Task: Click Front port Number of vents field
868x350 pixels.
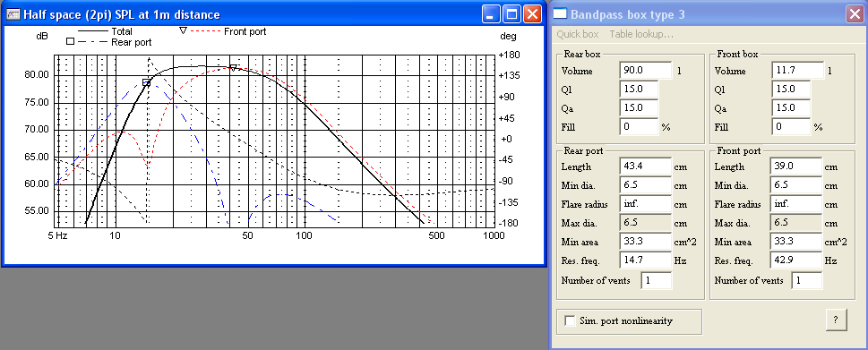Action: pos(806,280)
